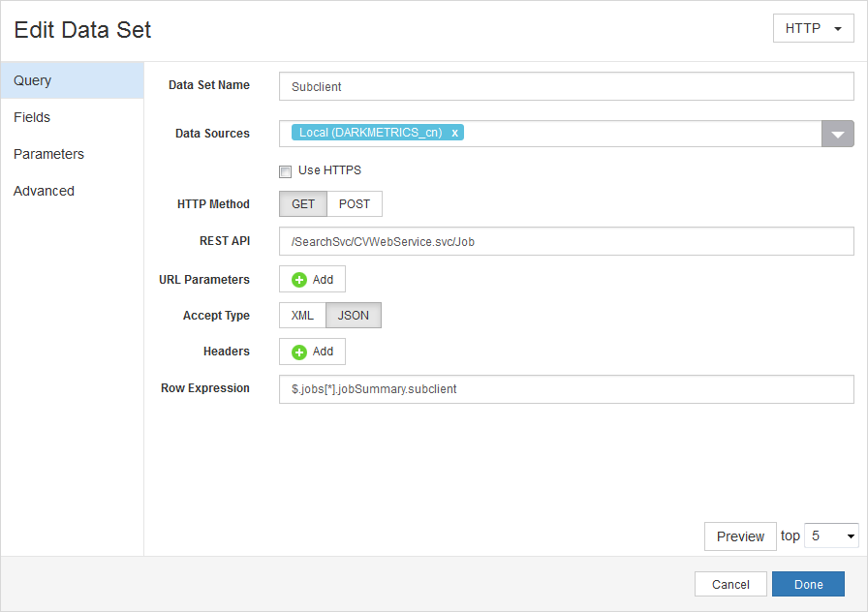Add a new request header
The width and height of the screenshot is (868, 612).
[x=312, y=351]
